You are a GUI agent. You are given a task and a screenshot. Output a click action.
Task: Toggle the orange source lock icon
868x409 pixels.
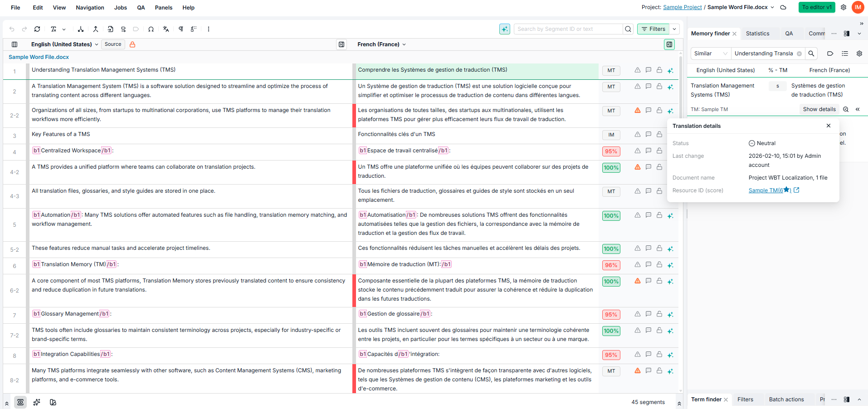pyautogui.click(x=132, y=44)
